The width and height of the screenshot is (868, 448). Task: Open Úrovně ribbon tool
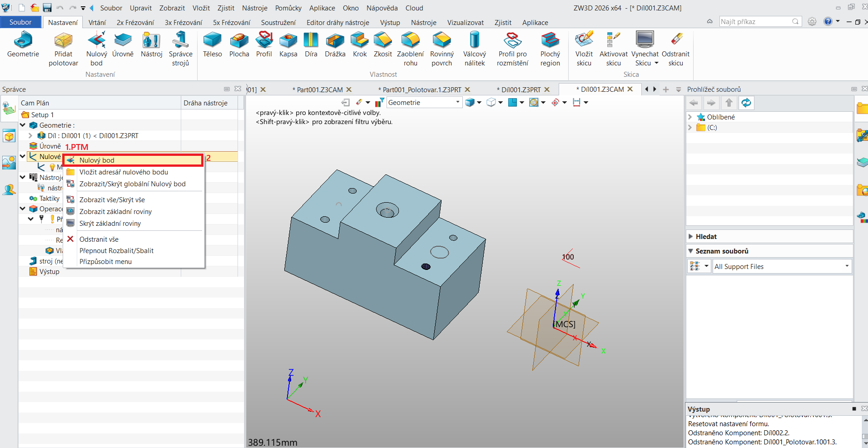[123, 45]
